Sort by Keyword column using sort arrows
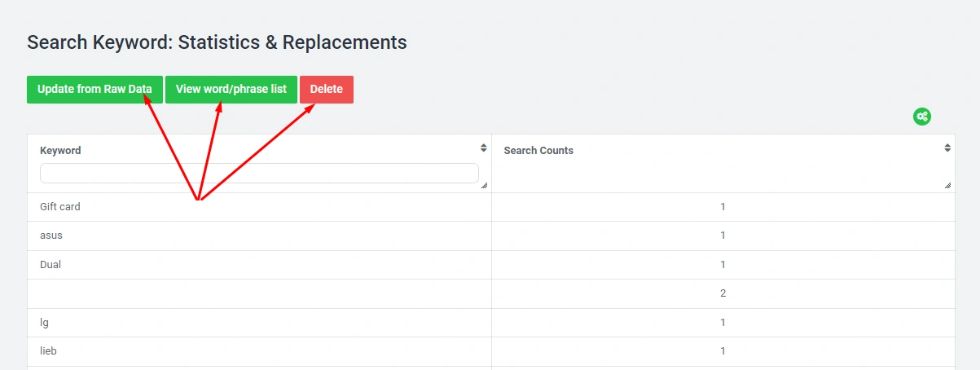 pyautogui.click(x=483, y=148)
